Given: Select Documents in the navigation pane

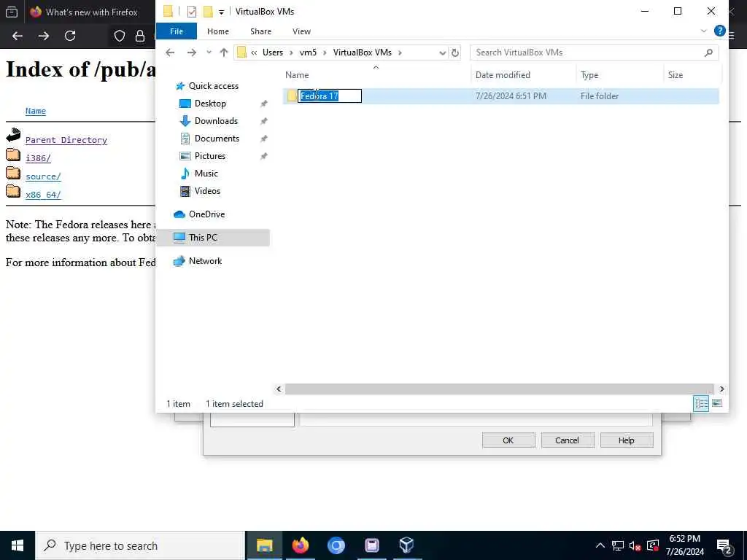Looking at the screenshot, I should [217, 139].
